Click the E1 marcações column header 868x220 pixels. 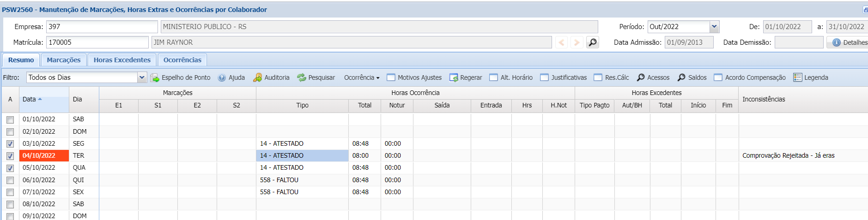(119, 106)
